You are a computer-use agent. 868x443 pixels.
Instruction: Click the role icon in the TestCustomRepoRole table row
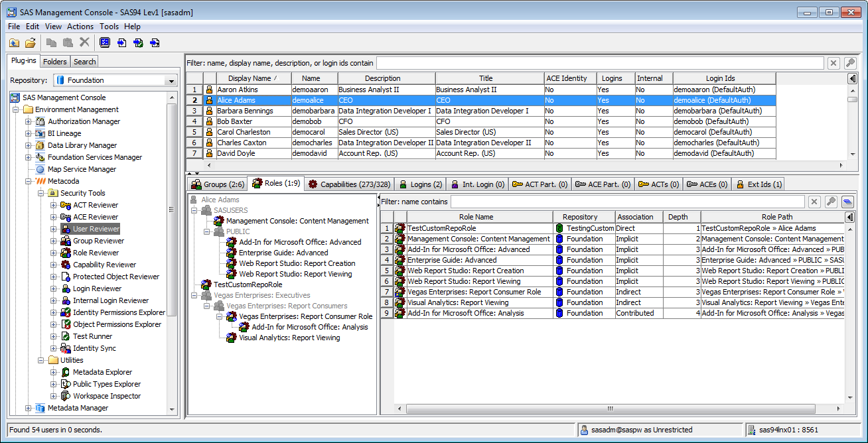400,228
